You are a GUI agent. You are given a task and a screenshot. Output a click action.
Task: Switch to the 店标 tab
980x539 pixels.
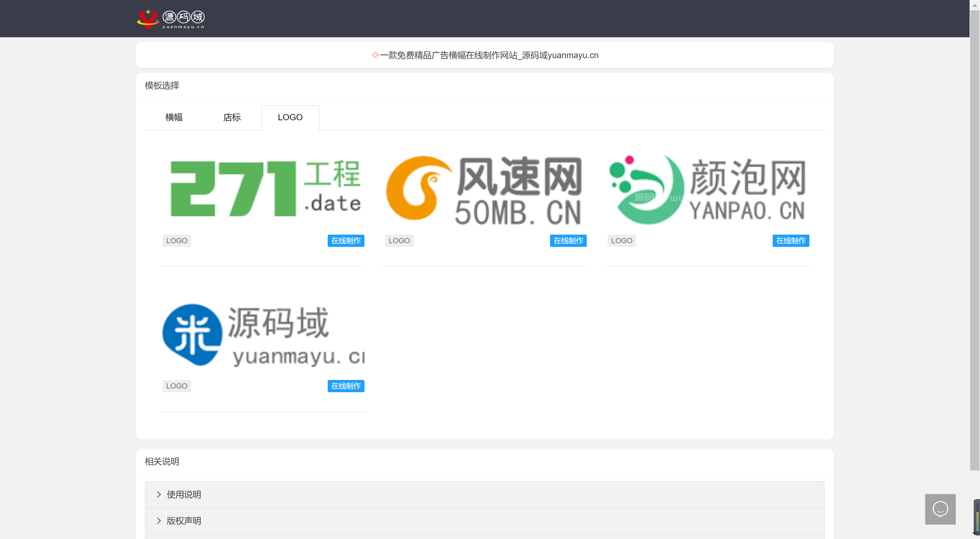coord(232,117)
